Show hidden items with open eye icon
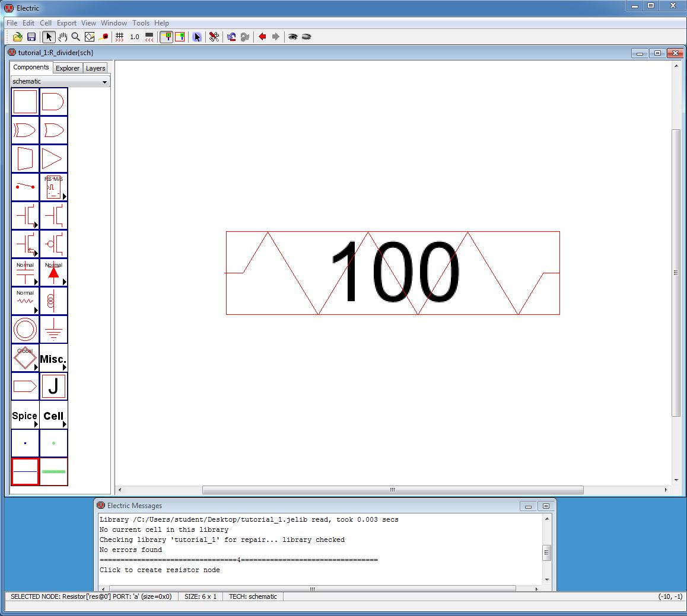 pos(292,37)
